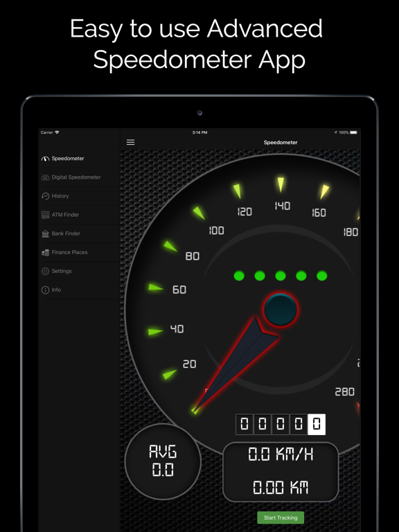Click the battery indicator in status bar
The image size is (399, 532).
[x=354, y=132]
